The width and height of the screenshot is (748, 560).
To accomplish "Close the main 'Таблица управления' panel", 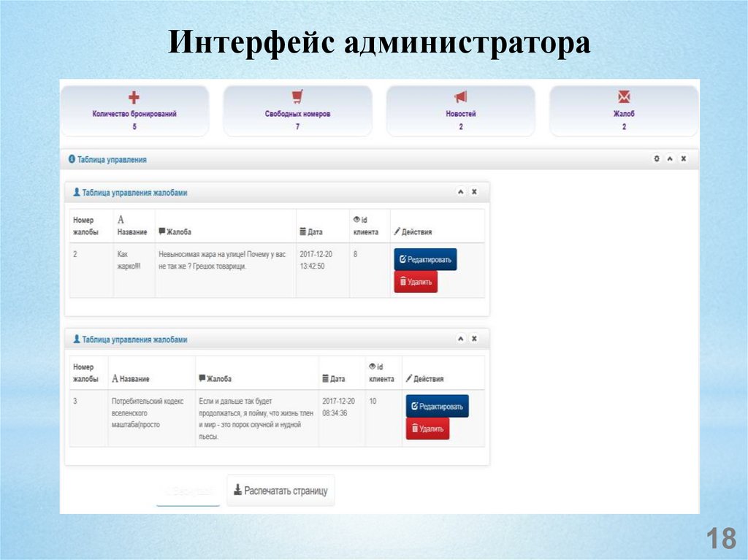I will [683, 158].
